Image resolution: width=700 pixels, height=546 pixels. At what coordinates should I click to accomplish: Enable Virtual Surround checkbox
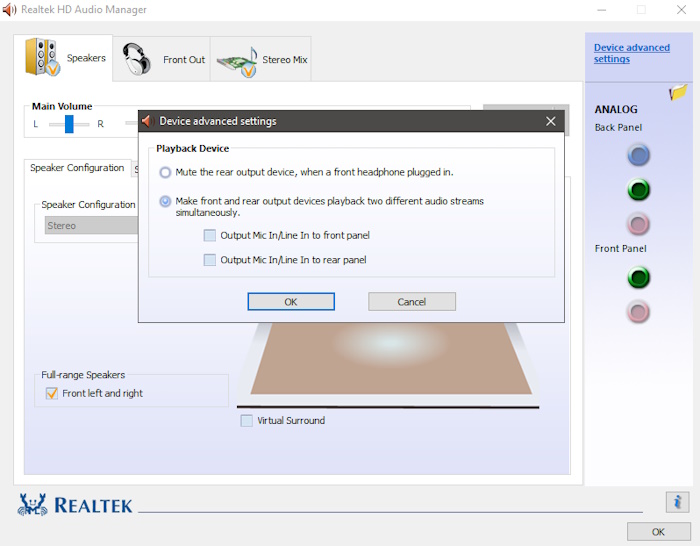point(246,421)
